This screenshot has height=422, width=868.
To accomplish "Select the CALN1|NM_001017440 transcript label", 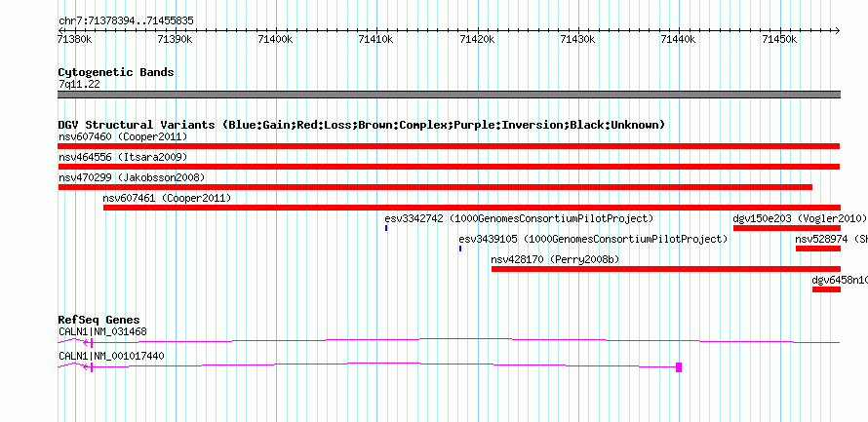I will coord(111,356).
